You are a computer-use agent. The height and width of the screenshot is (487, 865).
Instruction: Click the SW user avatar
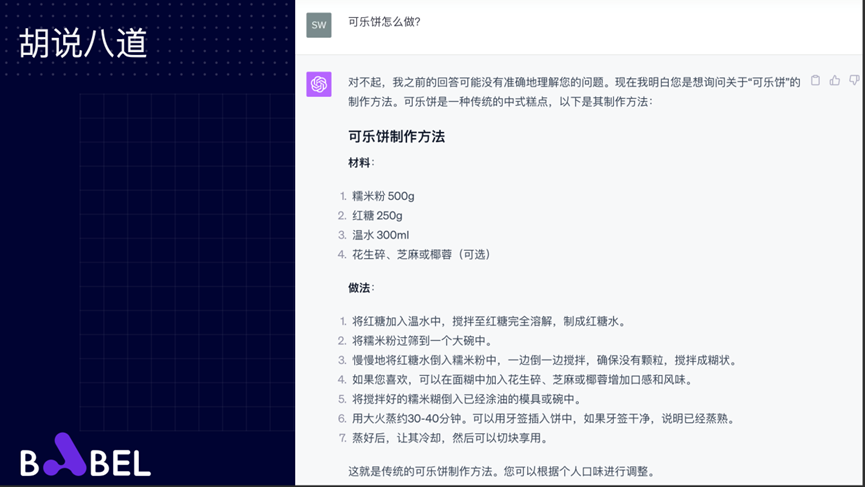319,25
